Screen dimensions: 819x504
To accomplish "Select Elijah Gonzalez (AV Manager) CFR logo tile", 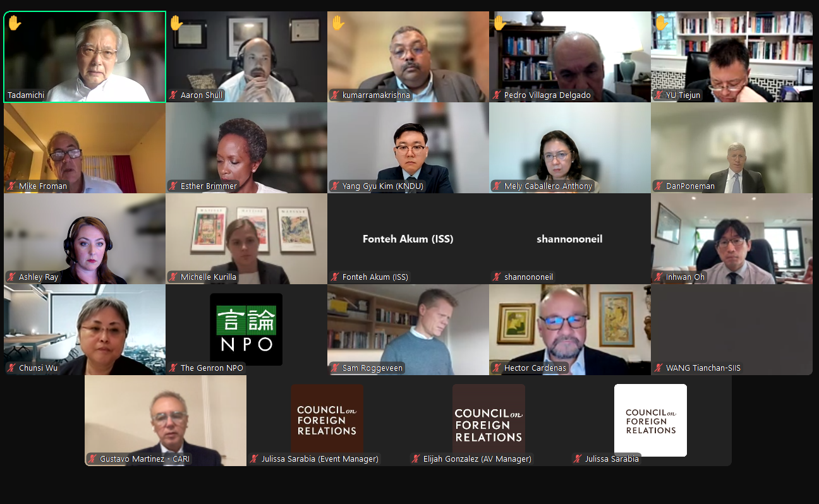I will pyautogui.click(x=489, y=421).
